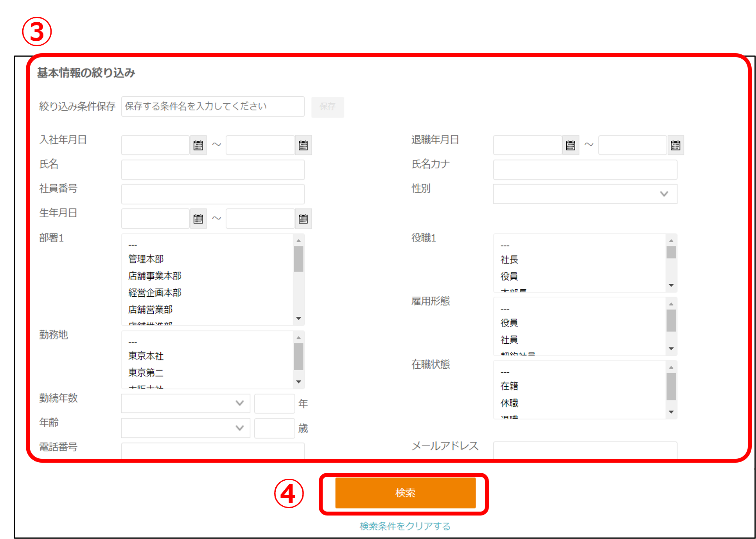The height and width of the screenshot is (539, 756).
Task: Open the 勤続年数 comparison dropdown
Action: tap(185, 403)
